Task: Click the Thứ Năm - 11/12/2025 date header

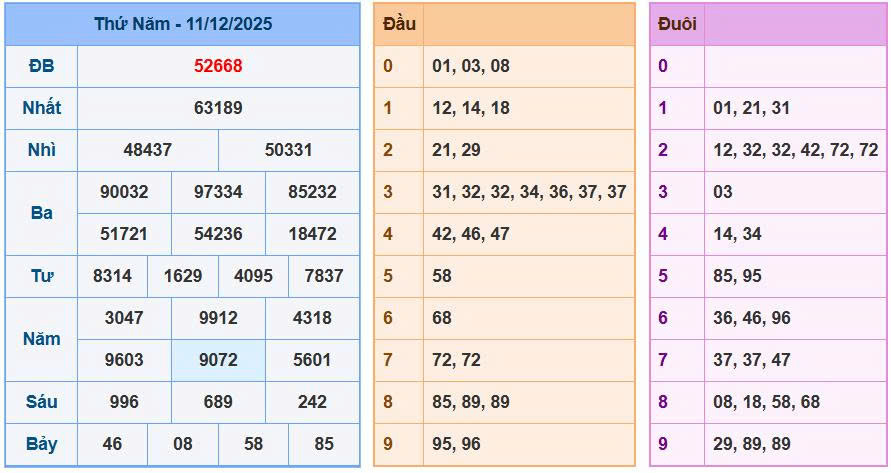Action: click(183, 24)
